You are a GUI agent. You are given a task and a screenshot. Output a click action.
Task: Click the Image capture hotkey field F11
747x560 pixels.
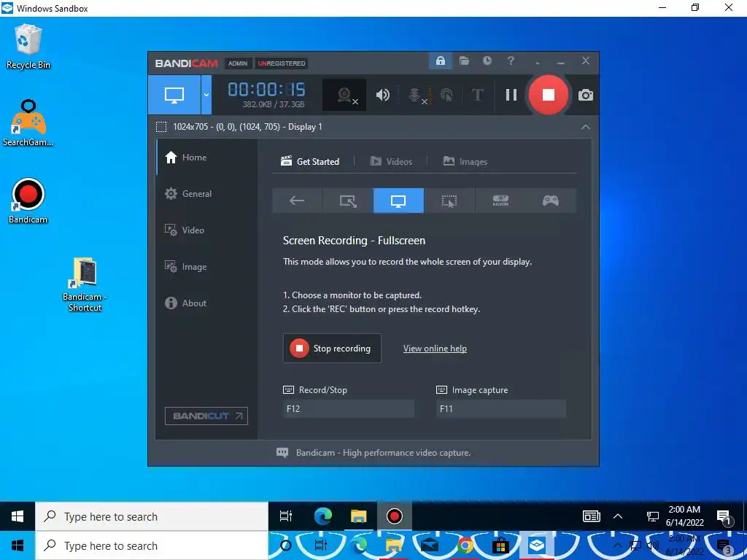coord(500,408)
